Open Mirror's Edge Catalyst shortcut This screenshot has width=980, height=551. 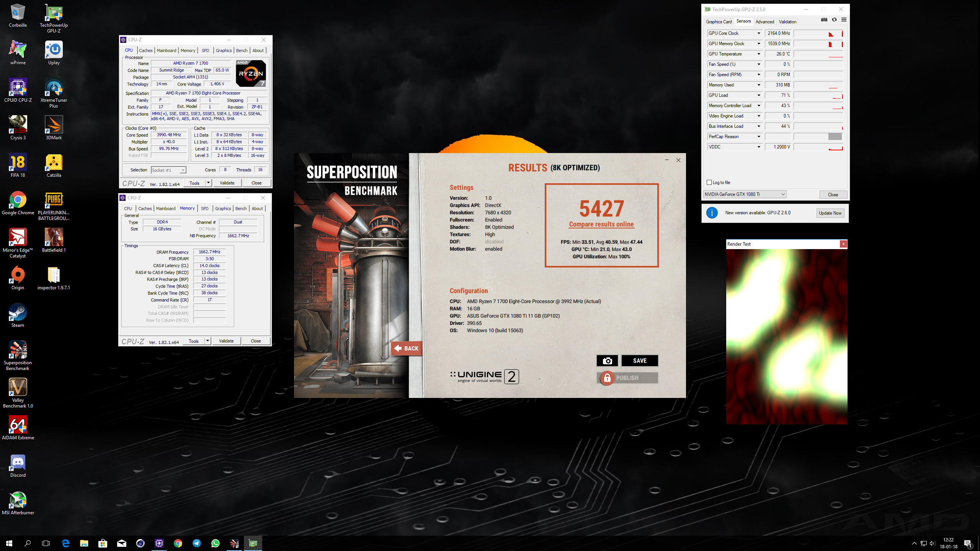click(18, 243)
